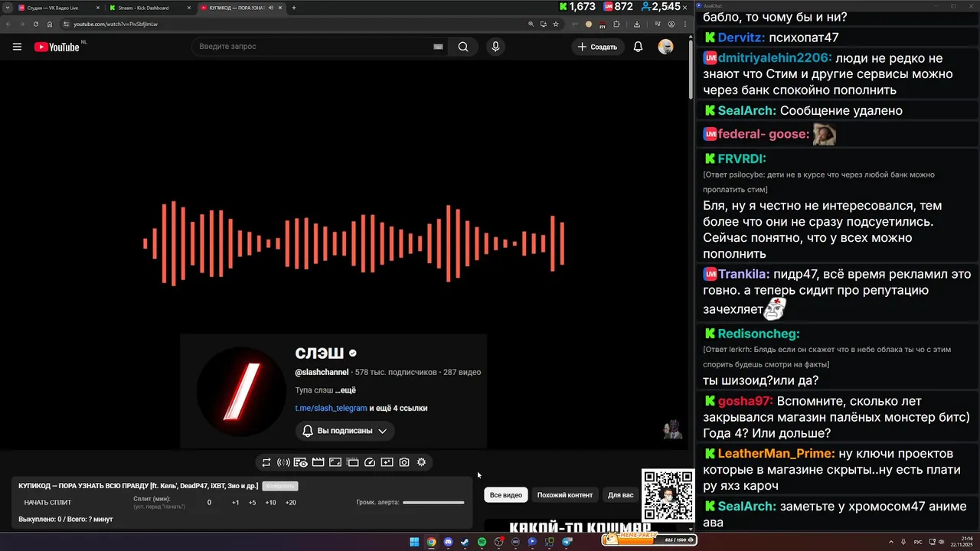Go to the YouTube home logo

click(x=57, y=47)
